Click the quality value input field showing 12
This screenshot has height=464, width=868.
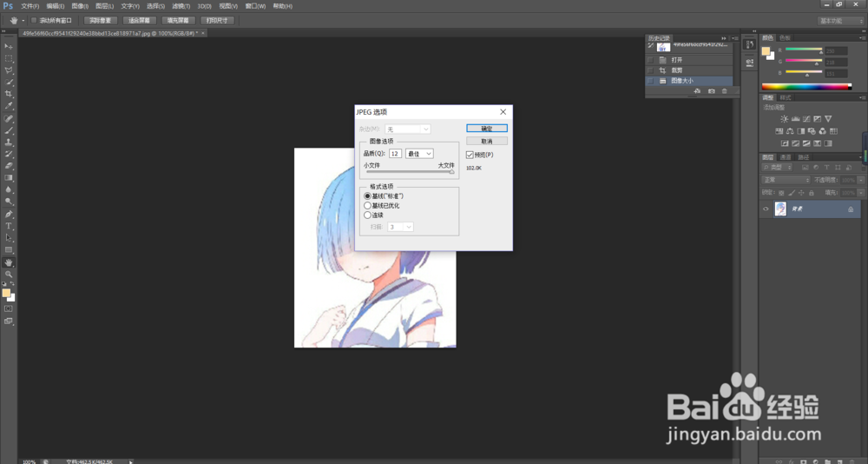(x=395, y=154)
